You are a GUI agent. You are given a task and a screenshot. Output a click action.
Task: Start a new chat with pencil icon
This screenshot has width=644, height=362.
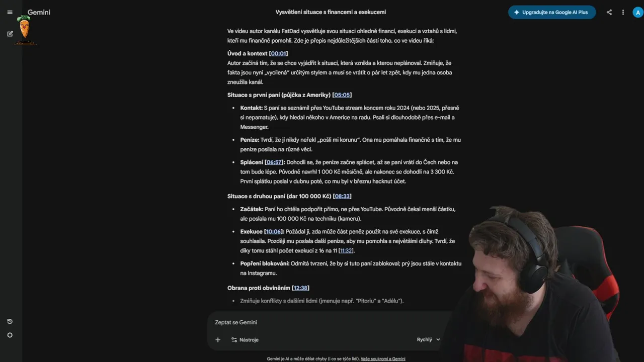(10, 34)
